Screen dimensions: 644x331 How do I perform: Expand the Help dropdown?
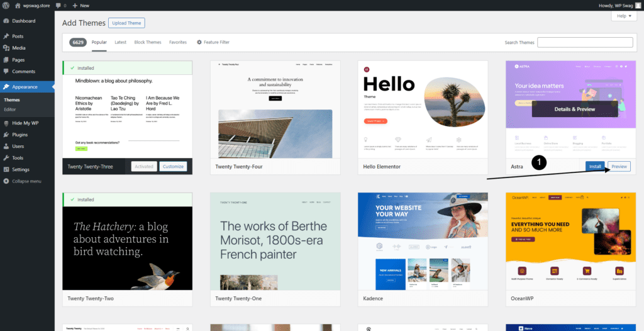point(624,16)
